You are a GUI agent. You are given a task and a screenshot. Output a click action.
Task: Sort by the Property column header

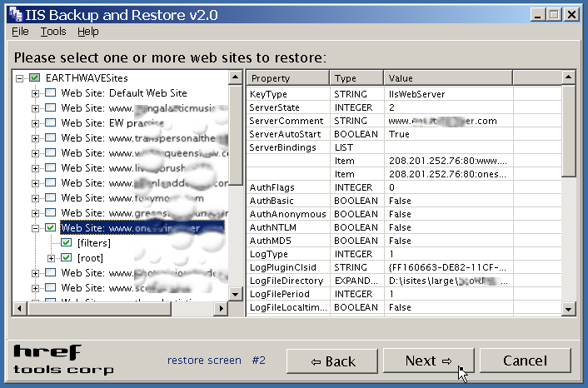[x=287, y=78]
